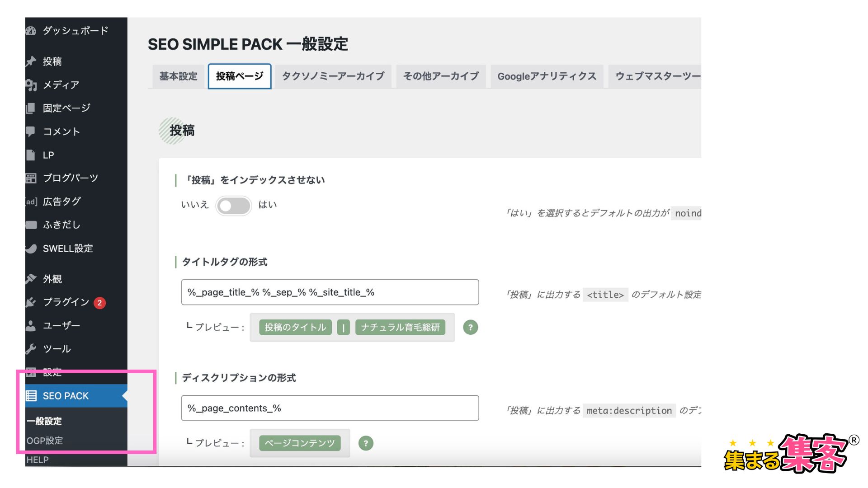Click in the title tag format field
This screenshot has height=488, width=868.
330,292
